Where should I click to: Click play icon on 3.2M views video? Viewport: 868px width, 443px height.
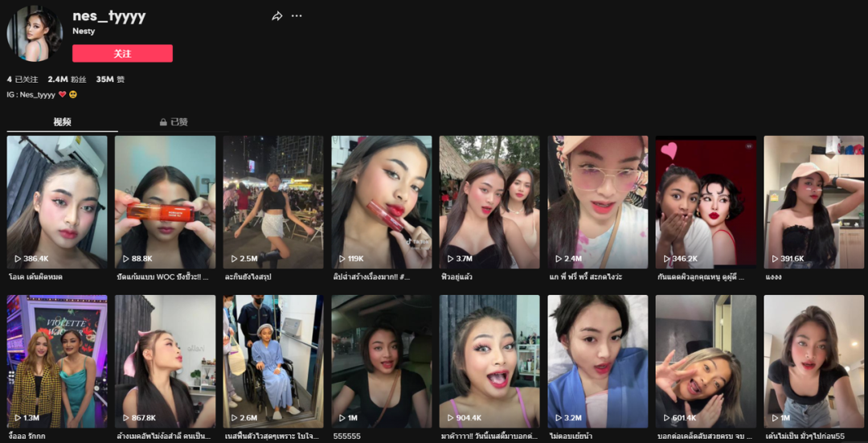click(559, 418)
